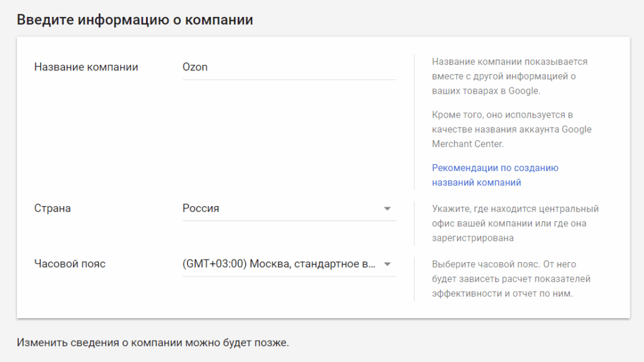Click help text about central office location
Viewport: 644px width, 362px height.
click(x=514, y=223)
